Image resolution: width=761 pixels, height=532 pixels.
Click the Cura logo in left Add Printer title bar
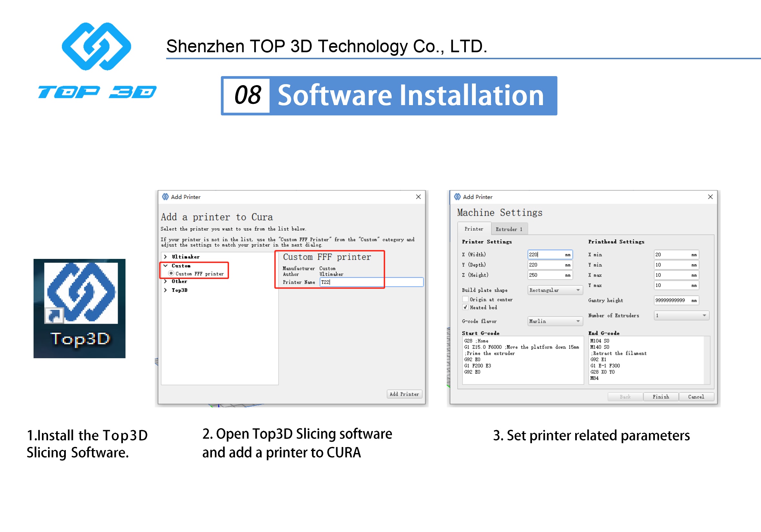[165, 197]
